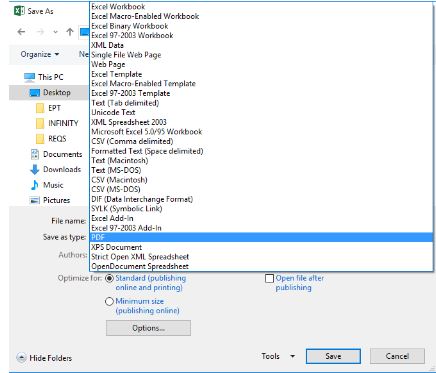Screen dimensions: 436x373
Task: Enable Open file after publishing checkbox
Action: 269,278
